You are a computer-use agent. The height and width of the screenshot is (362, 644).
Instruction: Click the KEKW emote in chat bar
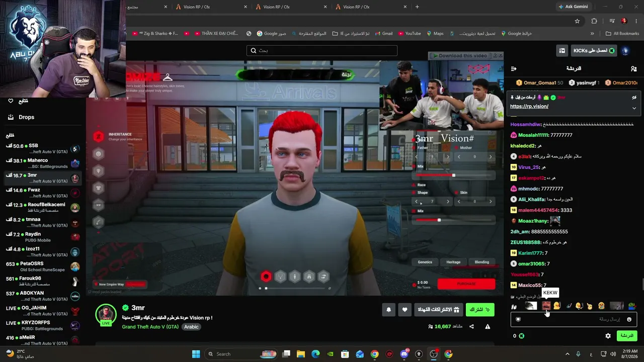(x=546, y=305)
